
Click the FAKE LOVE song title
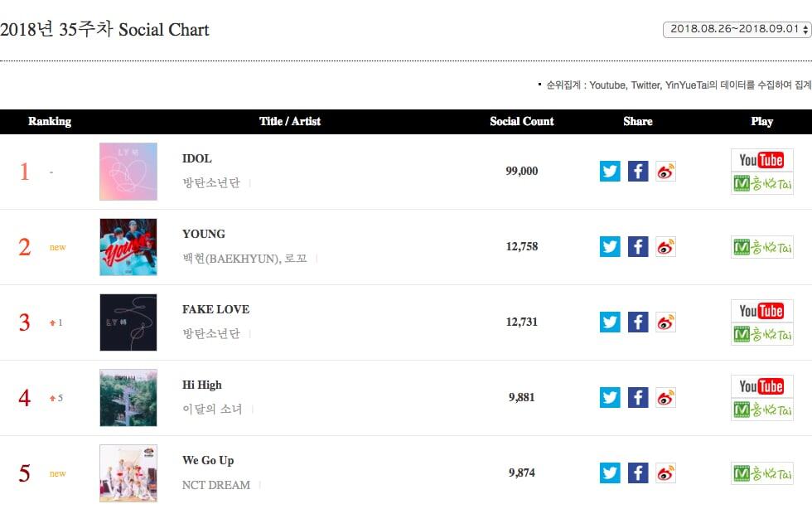click(x=215, y=309)
